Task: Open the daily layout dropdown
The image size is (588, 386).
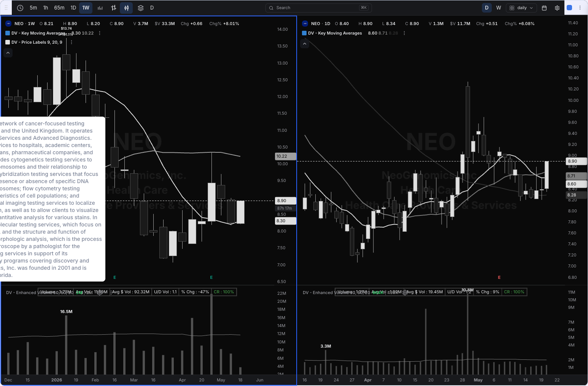Action: click(521, 8)
